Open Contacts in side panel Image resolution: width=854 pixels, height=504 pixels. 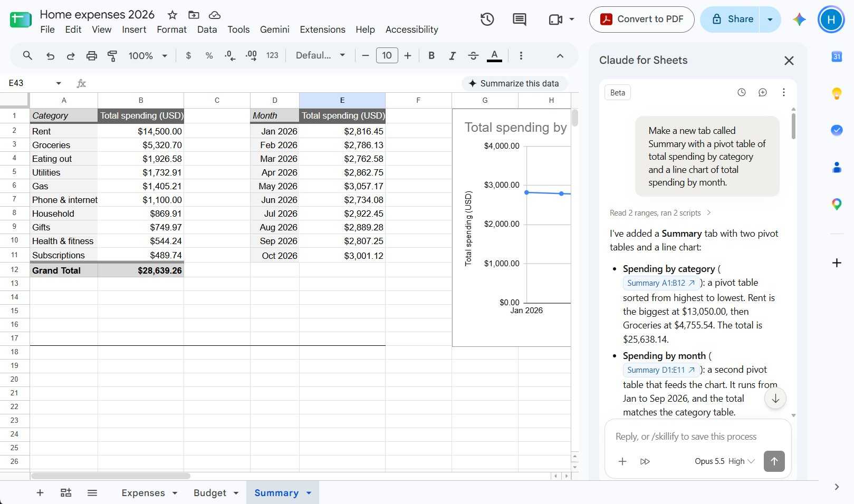click(837, 167)
